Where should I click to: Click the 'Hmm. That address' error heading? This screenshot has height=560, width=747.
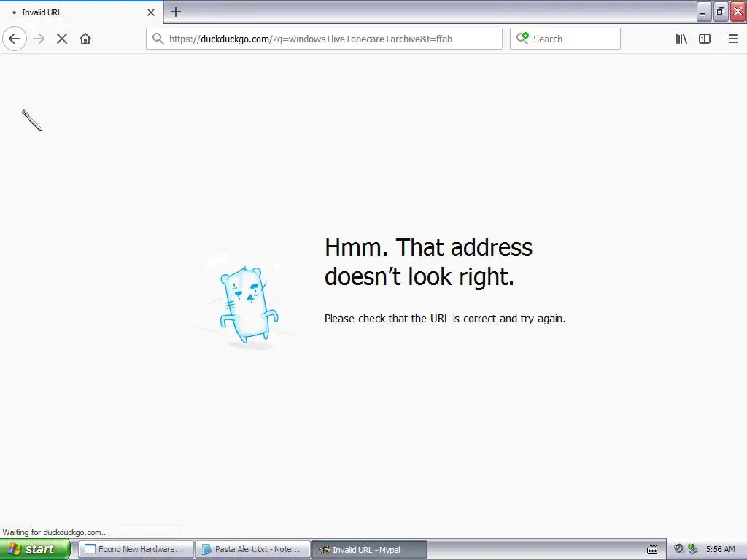(428, 262)
